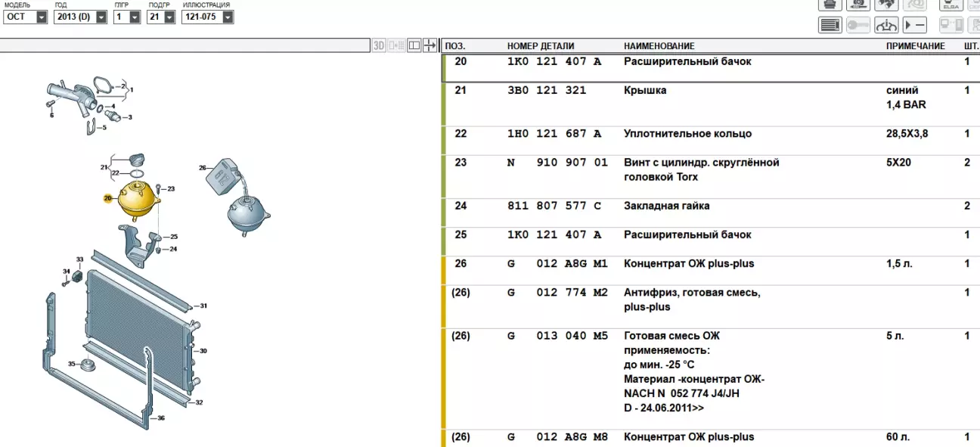Click the ШТ. column header

(x=970, y=46)
